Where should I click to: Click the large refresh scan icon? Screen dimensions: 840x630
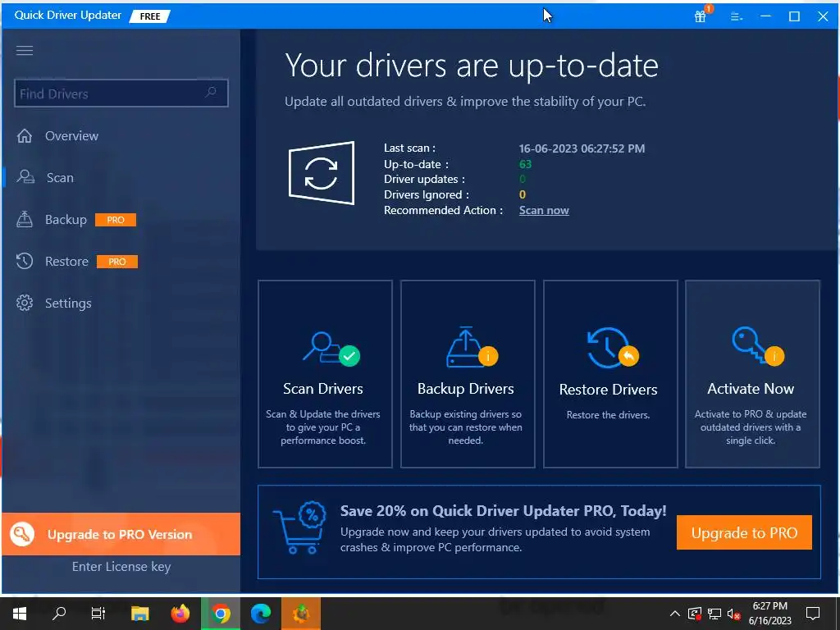tap(322, 173)
